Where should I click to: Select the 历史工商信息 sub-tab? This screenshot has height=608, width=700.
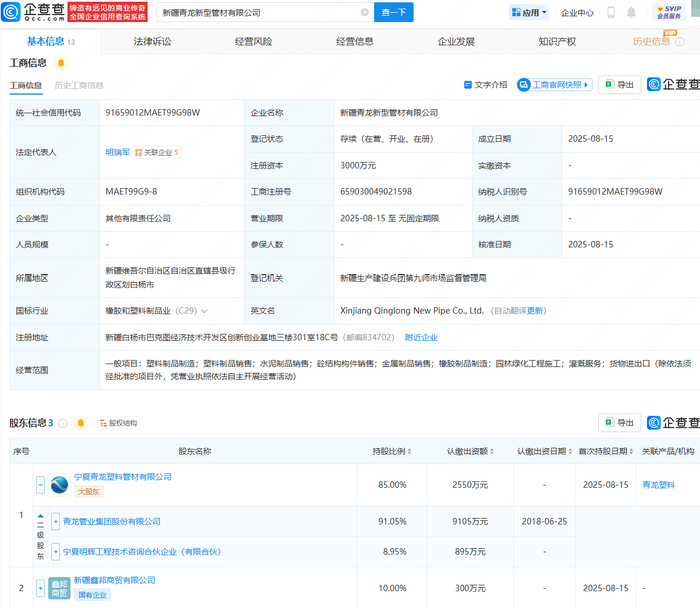point(79,85)
